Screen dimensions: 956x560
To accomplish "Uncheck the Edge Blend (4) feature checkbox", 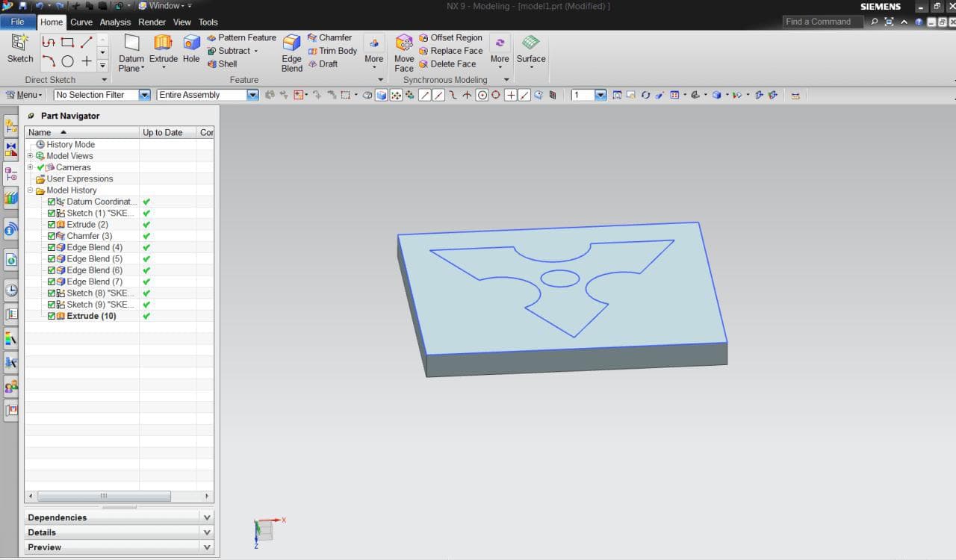I will coord(52,248).
